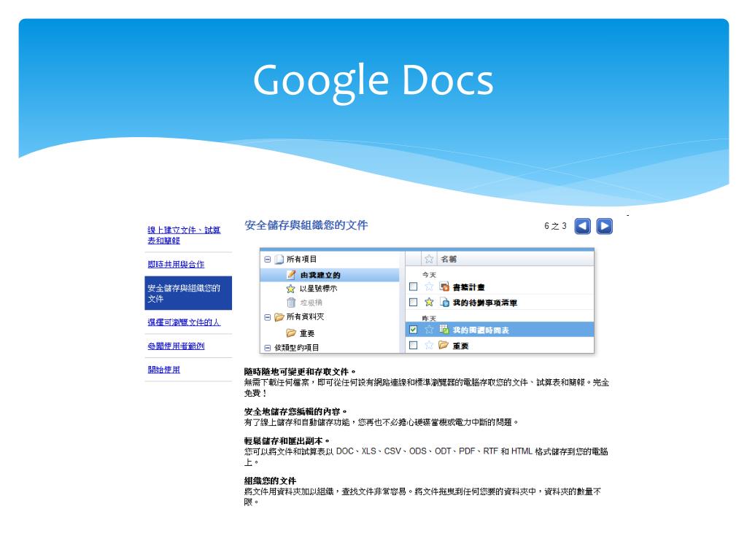This screenshot has height=560, width=747.
Task: Click the document stack icon beside 所有項目
Action: click(279, 260)
